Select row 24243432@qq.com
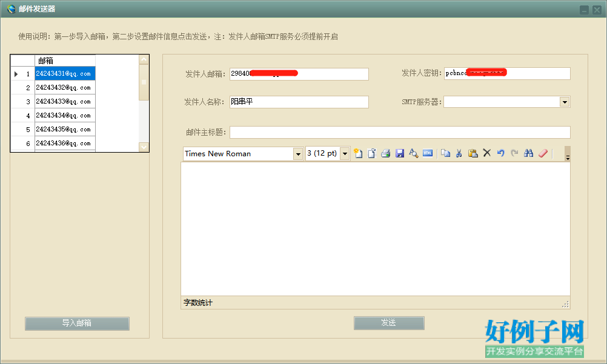Screen dimensions: 607x364 pos(65,87)
